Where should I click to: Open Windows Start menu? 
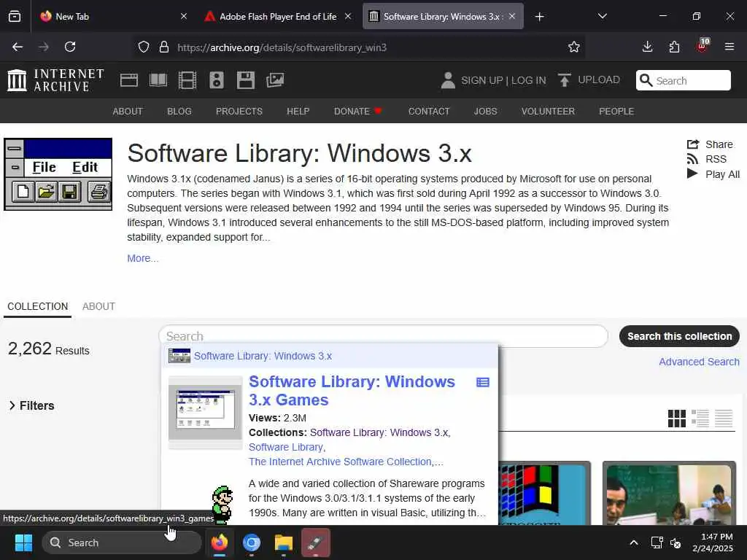click(23, 542)
